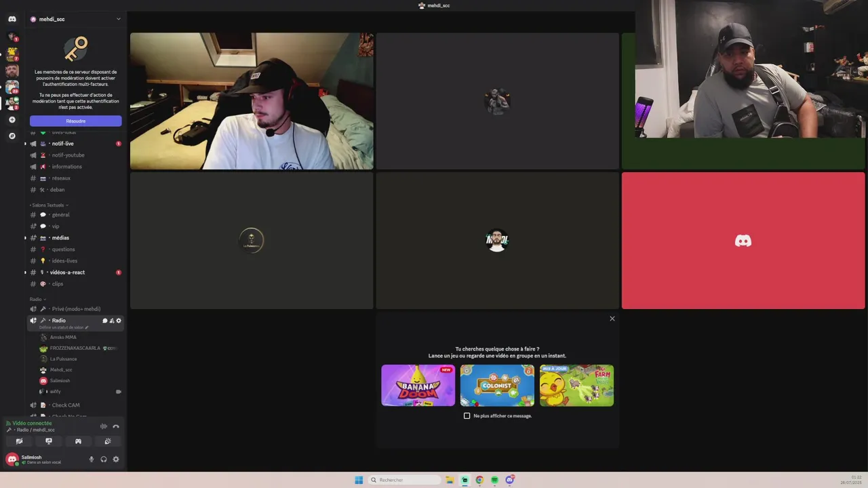Start screen share from voice panel
The height and width of the screenshot is (488, 868).
click(49, 441)
